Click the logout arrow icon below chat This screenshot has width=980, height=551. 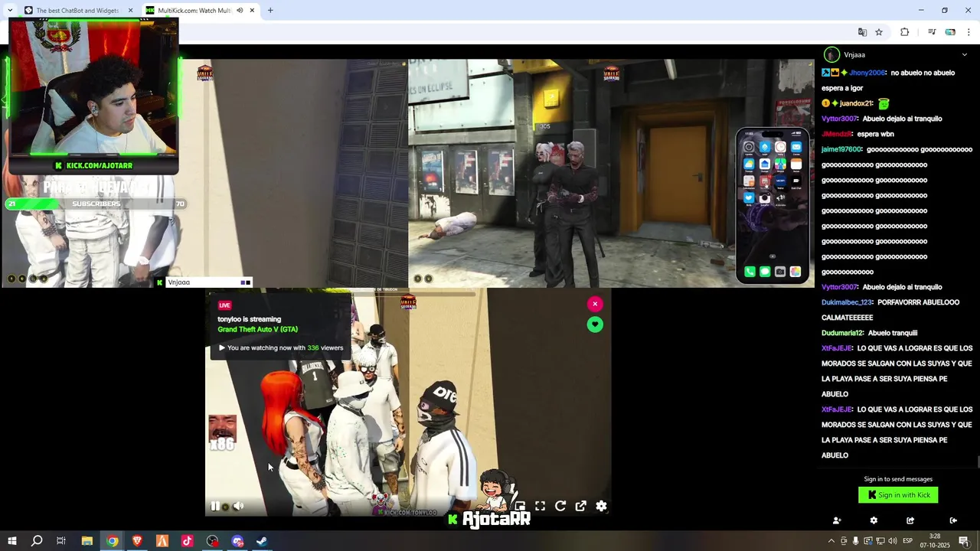point(953,520)
